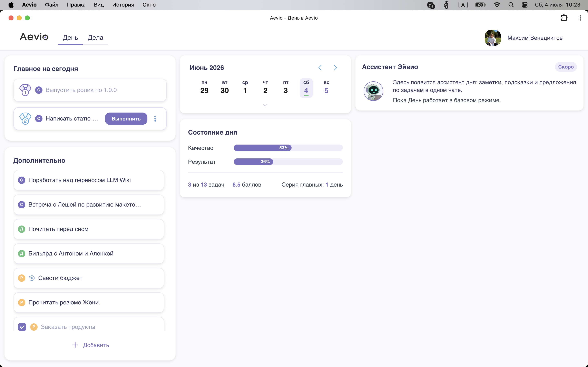Open macOS Control Center icon
Screen dimensions: 588x367
tap(525, 5)
